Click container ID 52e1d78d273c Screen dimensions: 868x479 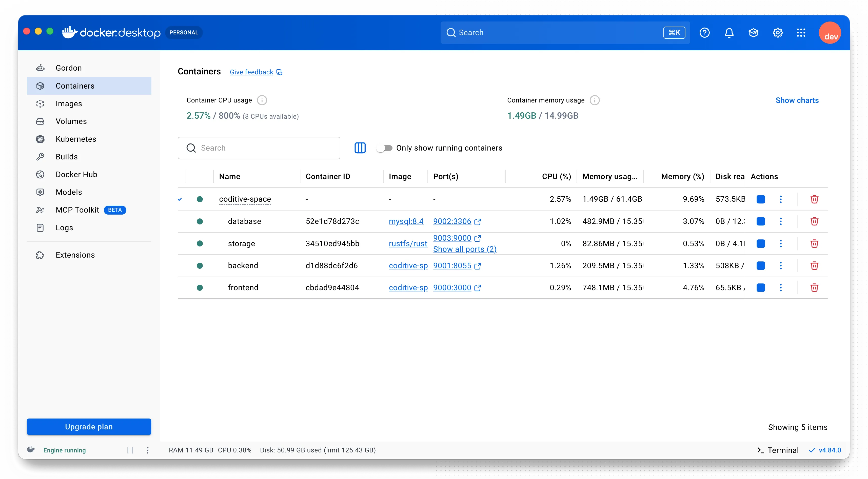click(332, 221)
